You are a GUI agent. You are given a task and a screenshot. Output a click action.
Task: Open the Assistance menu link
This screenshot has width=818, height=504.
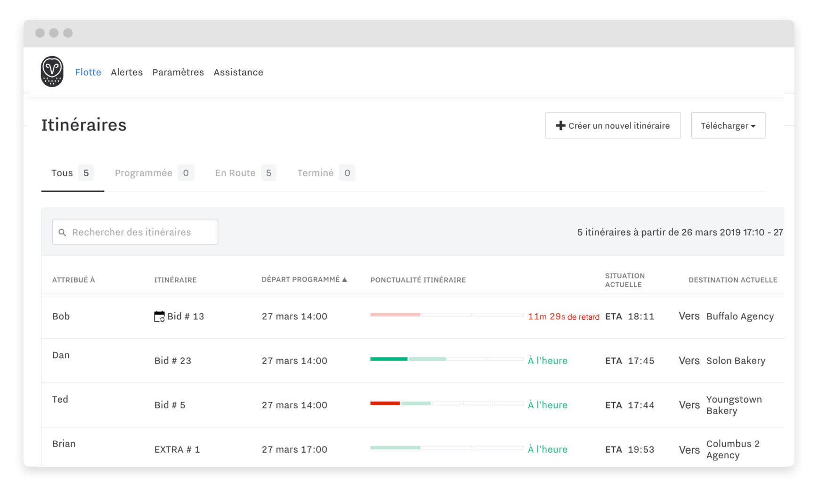[x=238, y=72]
